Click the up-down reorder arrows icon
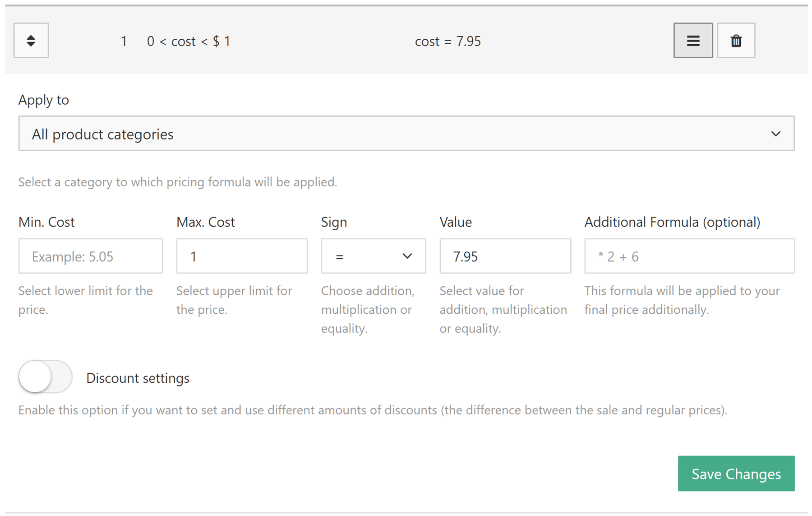812x516 pixels. click(31, 41)
